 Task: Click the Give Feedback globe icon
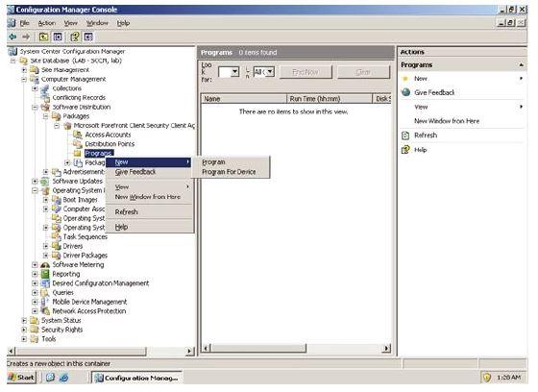pyautogui.click(x=405, y=92)
